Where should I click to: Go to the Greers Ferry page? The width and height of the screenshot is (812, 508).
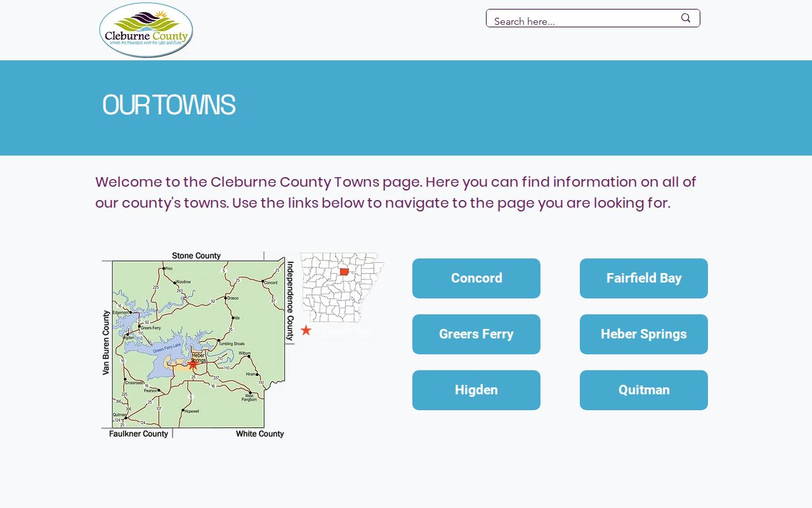click(476, 334)
